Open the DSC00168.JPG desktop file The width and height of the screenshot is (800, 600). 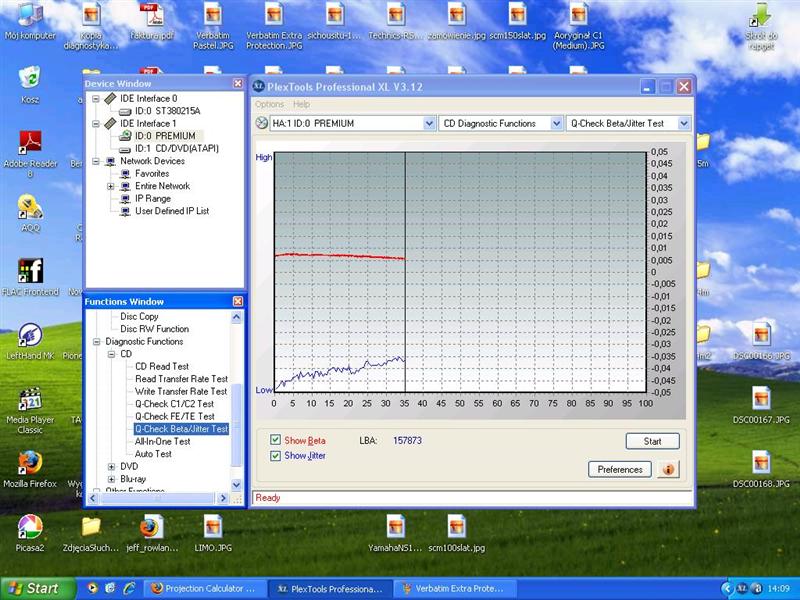(x=761, y=463)
